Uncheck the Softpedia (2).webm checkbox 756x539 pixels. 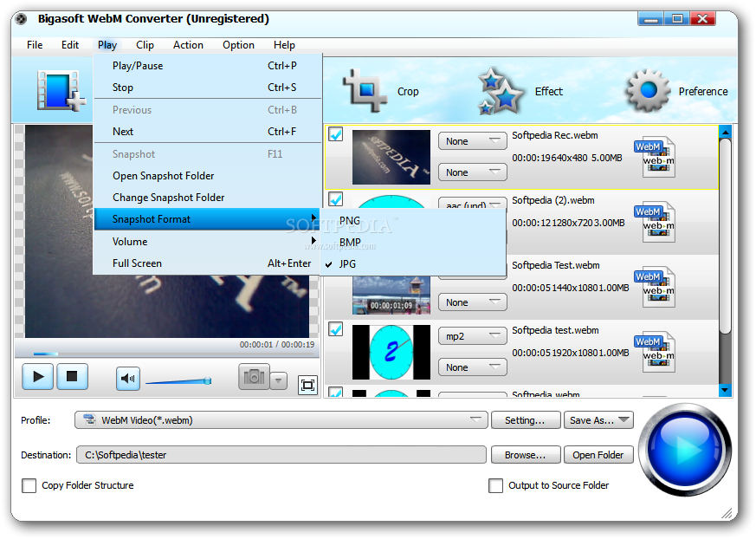tap(336, 198)
